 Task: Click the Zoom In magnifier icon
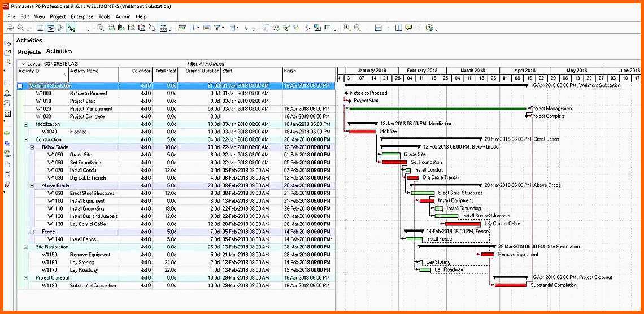[346, 28]
